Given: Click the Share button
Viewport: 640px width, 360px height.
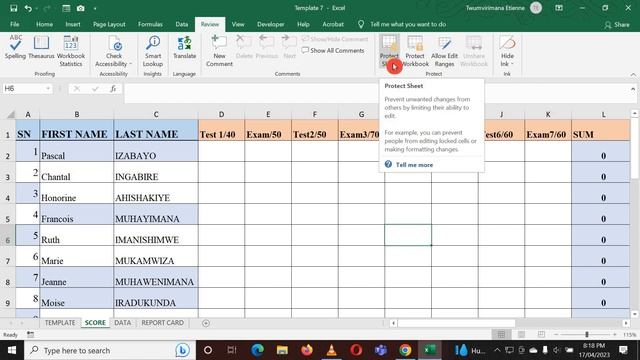Looking at the screenshot, I should pos(617,25).
